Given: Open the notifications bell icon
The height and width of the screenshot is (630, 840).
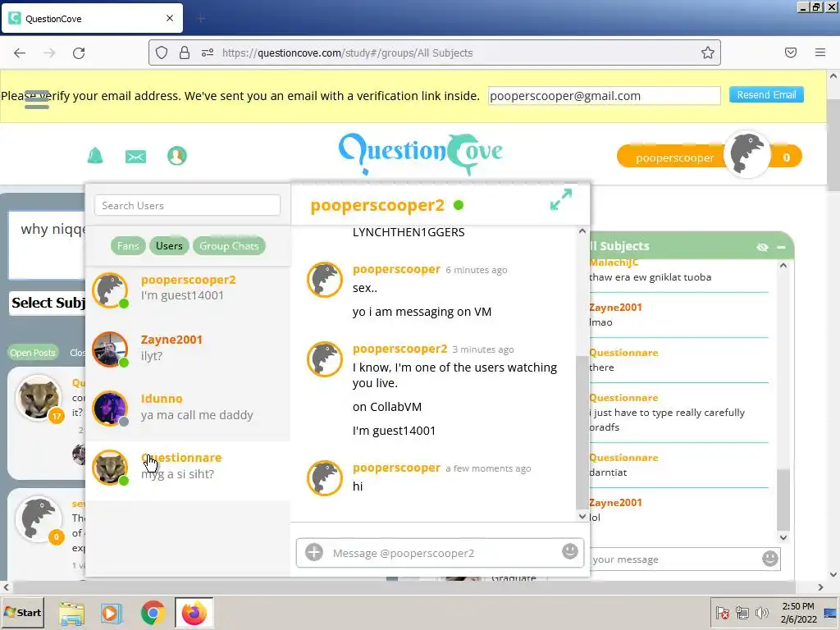Looking at the screenshot, I should [x=95, y=156].
